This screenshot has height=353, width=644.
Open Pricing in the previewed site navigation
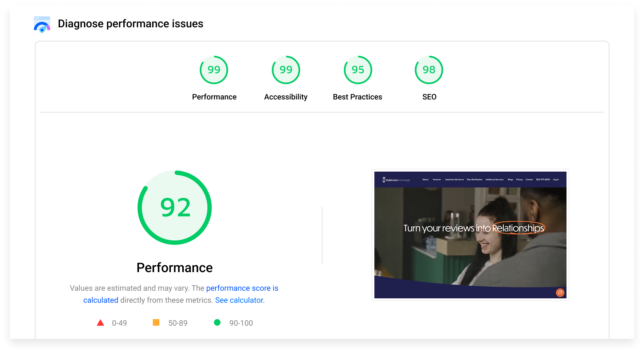coord(519,180)
